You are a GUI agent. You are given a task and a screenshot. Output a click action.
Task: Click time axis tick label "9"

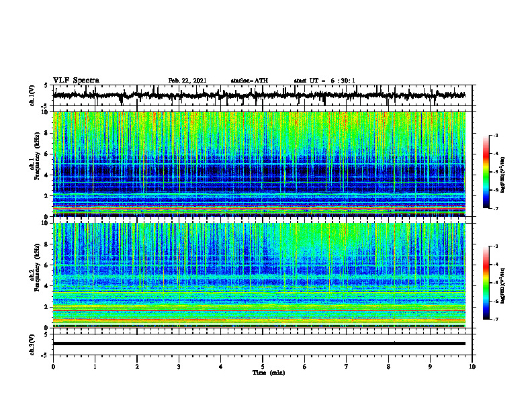click(x=430, y=367)
